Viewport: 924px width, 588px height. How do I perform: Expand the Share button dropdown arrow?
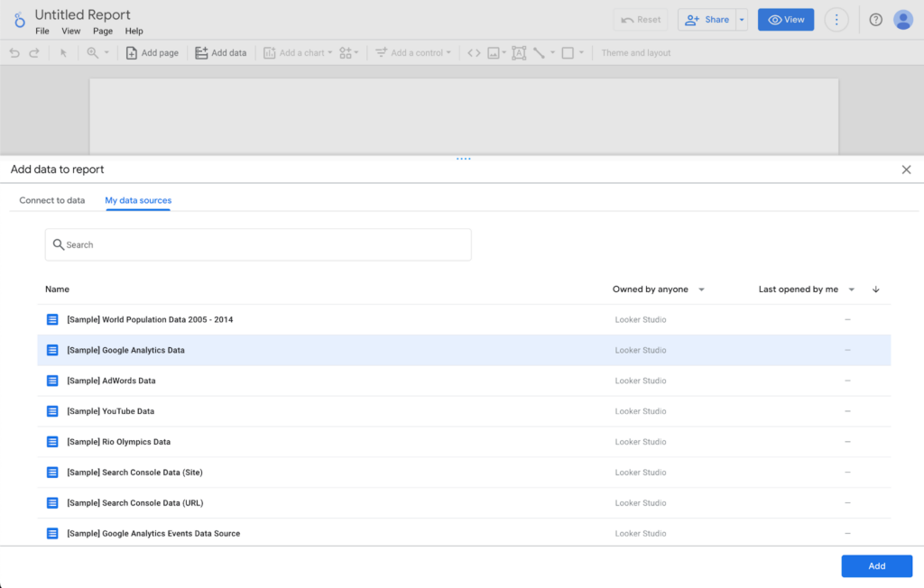[x=742, y=20]
